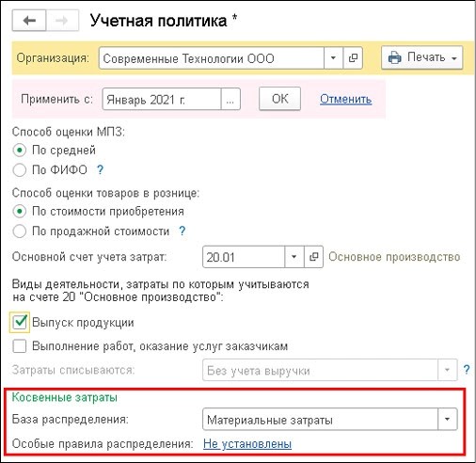Click the Применить с date input field
476x463 pixels.
point(162,100)
